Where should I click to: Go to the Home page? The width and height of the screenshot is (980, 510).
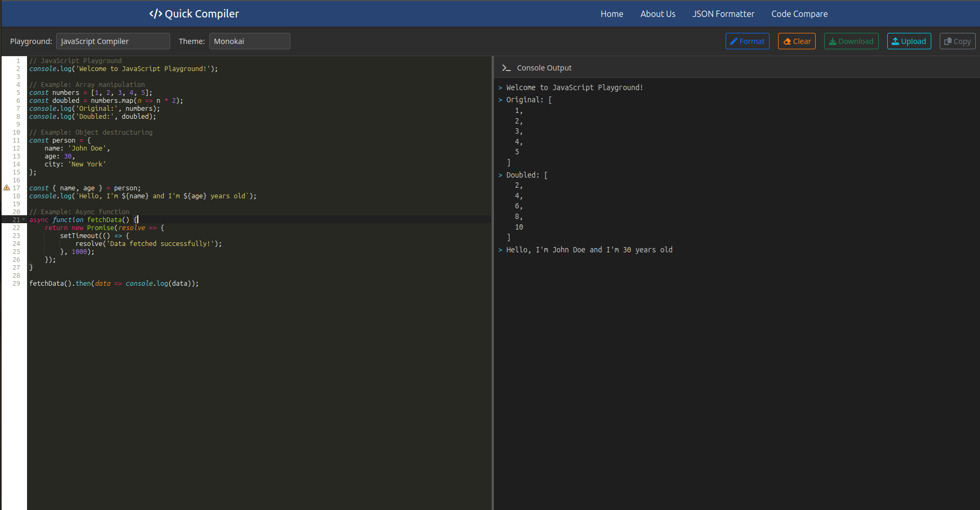[x=612, y=14]
